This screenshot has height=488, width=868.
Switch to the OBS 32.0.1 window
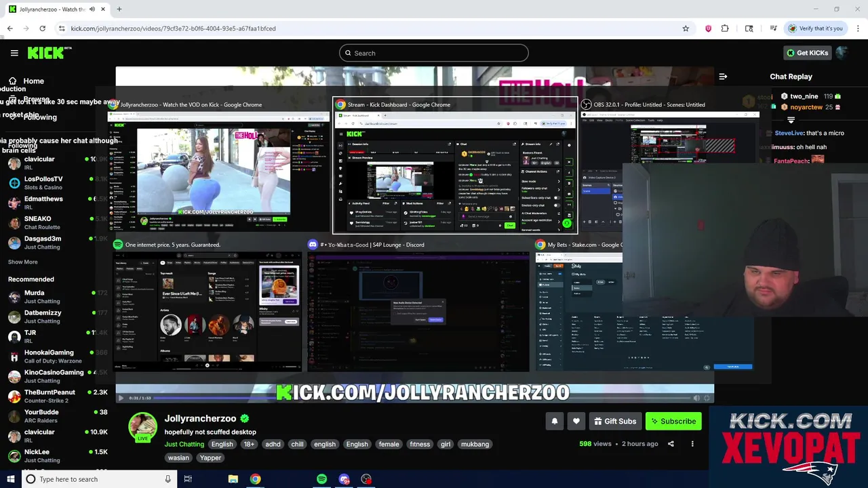coord(669,165)
